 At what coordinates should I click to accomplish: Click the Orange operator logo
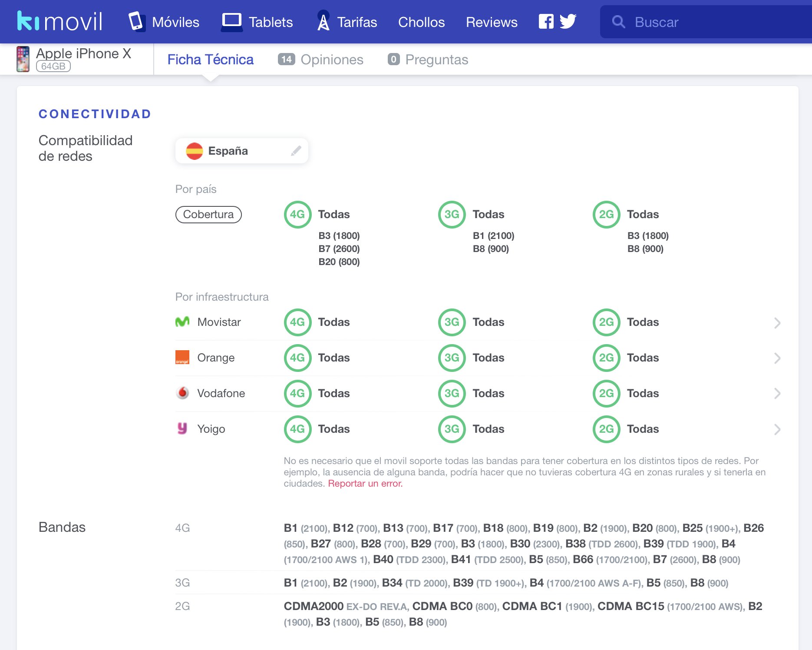point(182,357)
